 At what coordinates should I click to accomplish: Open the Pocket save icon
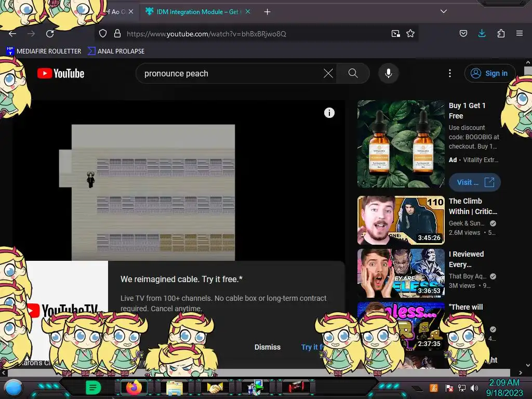(463, 33)
